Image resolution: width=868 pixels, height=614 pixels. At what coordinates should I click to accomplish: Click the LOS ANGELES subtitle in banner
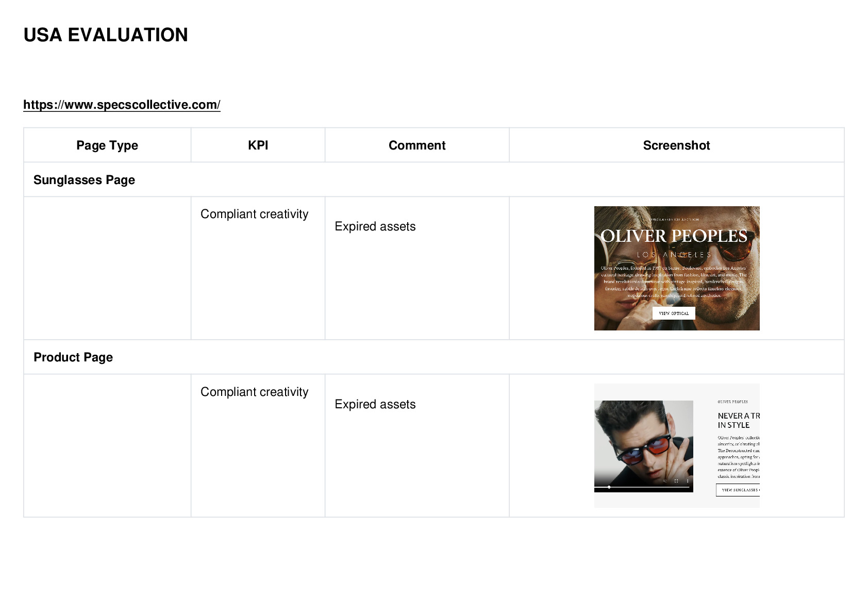(x=674, y=255)
